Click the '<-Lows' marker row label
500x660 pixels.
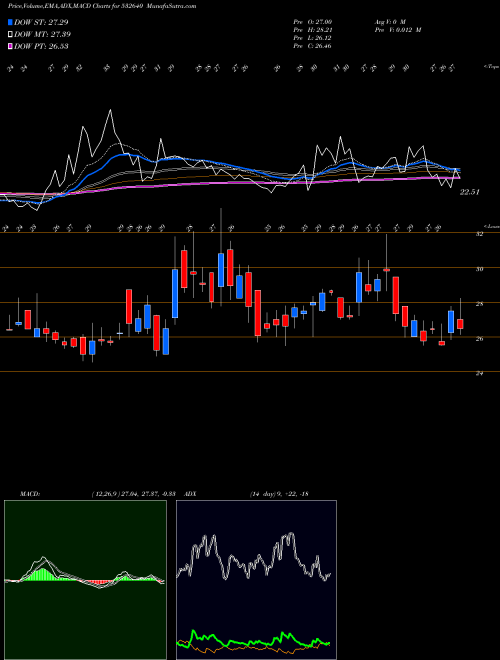tap(491, 226)
